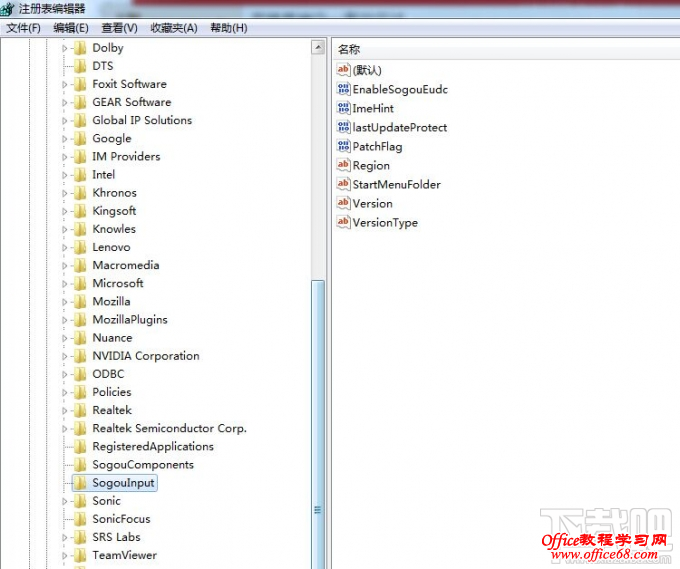
Task: Expand the Google key arrow
Action: [65, 139]
